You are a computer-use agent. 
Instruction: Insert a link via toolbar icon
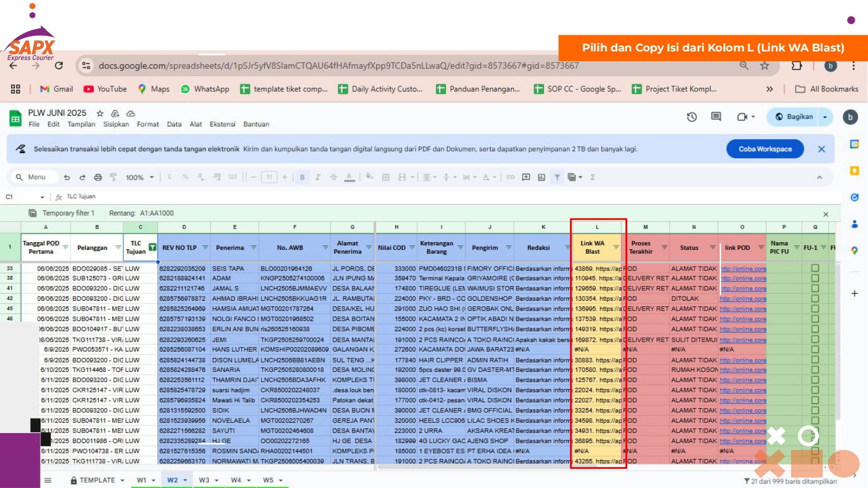(510, 178)
